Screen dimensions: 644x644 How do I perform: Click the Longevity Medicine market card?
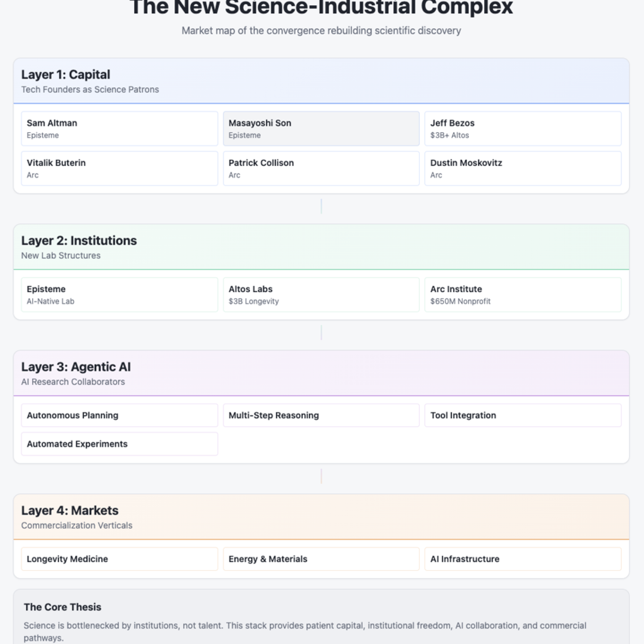119,559
